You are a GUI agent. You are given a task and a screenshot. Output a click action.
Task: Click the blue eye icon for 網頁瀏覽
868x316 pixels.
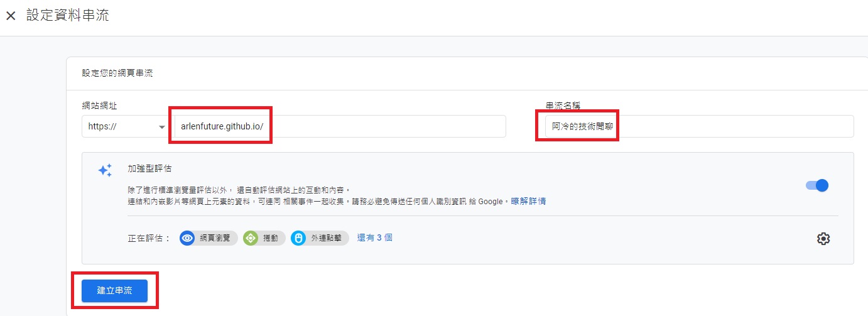pos(187,238)
